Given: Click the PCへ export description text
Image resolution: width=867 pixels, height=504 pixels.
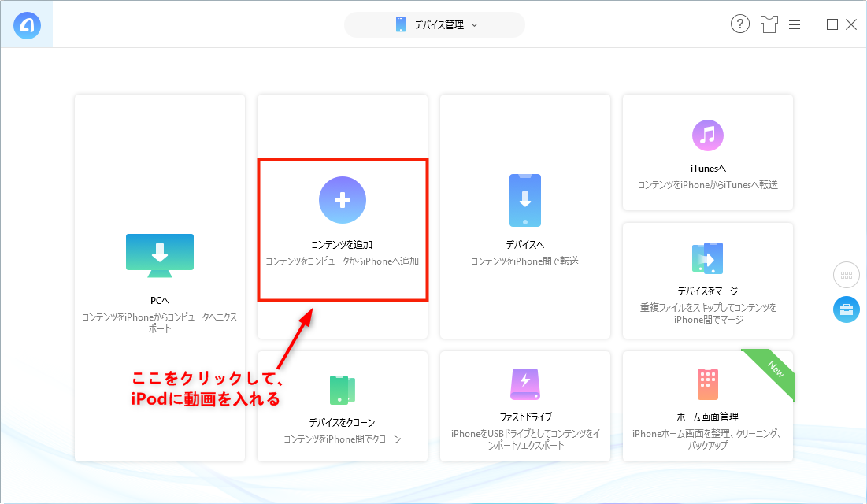Looking at the screenshot, I should pos(160,323).
